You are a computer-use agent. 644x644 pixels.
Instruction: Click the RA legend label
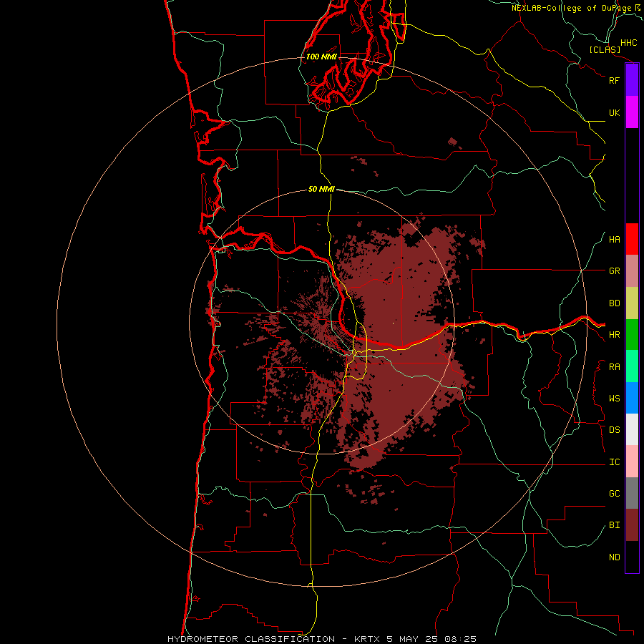pyautogui.click(x=614, y=367)
